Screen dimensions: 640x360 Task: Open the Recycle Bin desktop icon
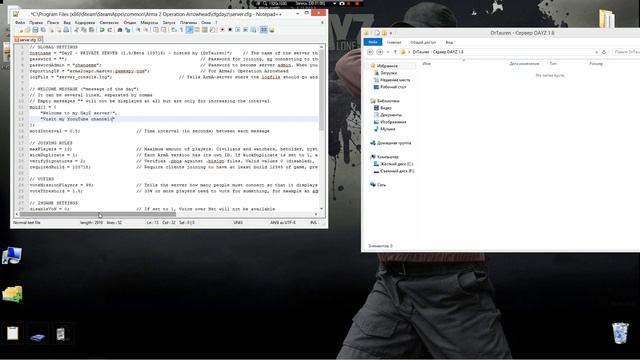(x=620, y=333)
